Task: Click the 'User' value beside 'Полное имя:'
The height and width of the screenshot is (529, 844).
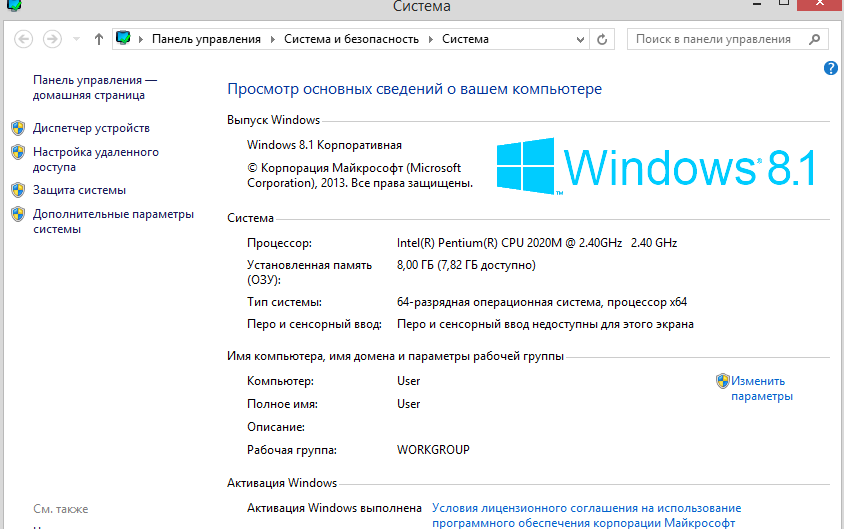Action: coord(409,404)
